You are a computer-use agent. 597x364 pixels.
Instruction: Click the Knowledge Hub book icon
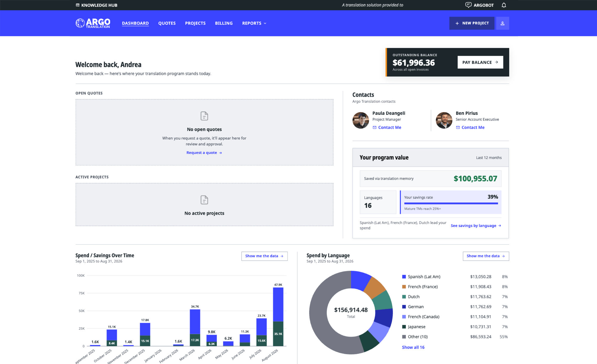pyautogui.click(x=78, y=5)
